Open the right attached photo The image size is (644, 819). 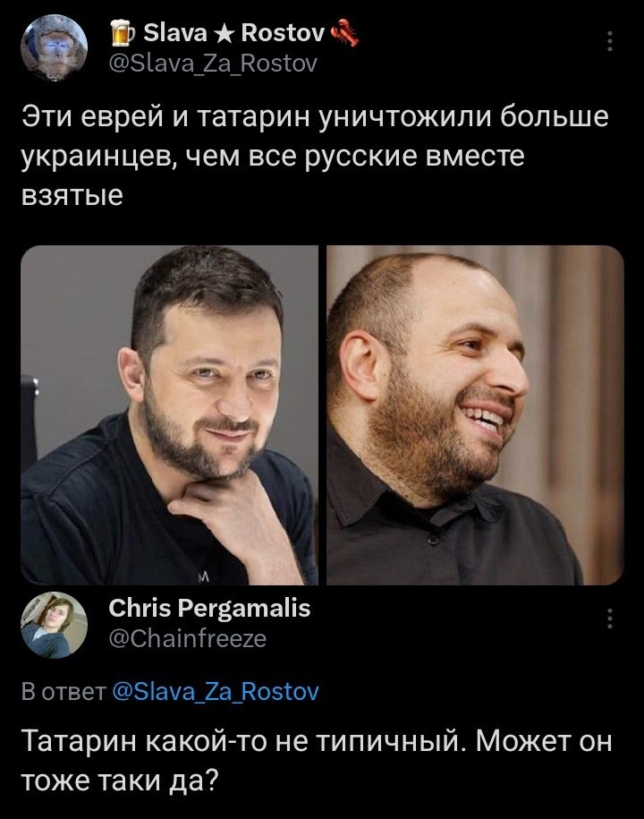click(476, 414)
